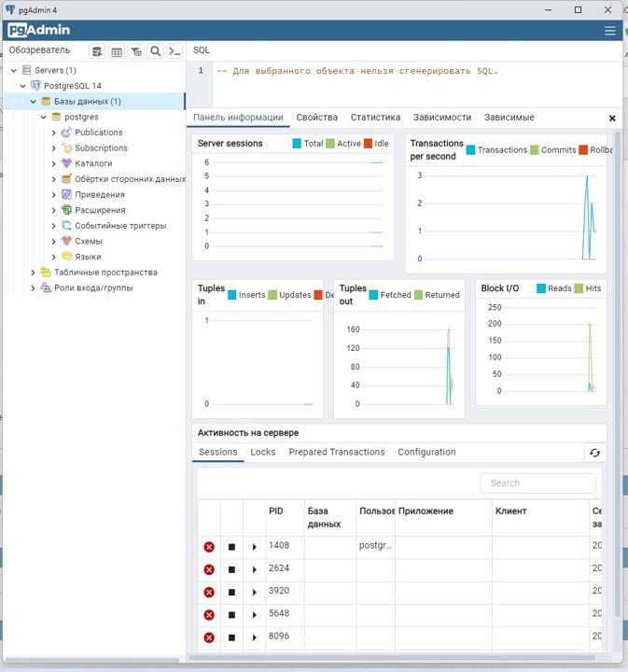Click the horizontal scrollbar under the browser tree

(x=92, y=660)
